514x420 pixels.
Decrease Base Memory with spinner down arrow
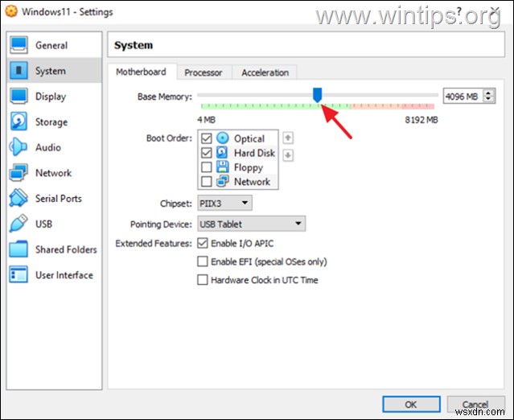coord(488,99)
